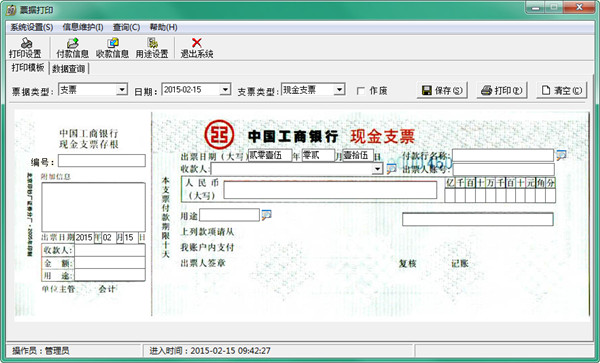This screenshot has height=363, width=600.
Task: Click the 打印(P) print button
Action: pos(502,90)
